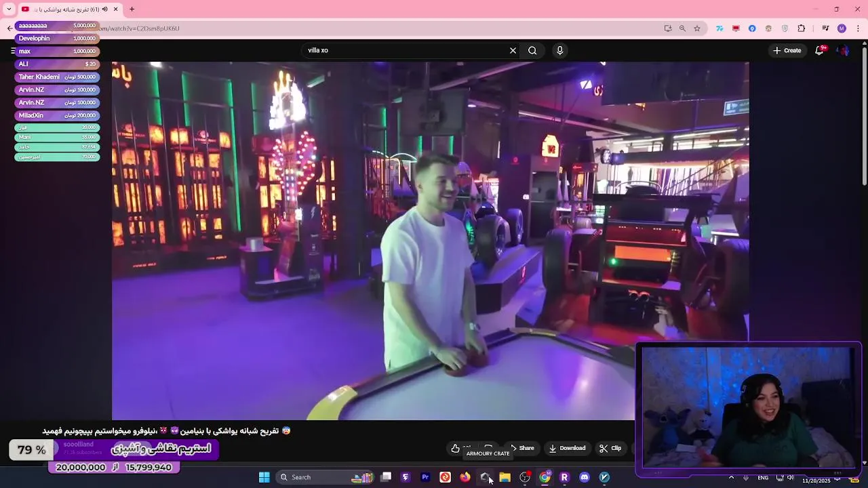This screenshot has width=868, height=488.
Task: Click the Develophin donation entry
Action: point(57,39)
